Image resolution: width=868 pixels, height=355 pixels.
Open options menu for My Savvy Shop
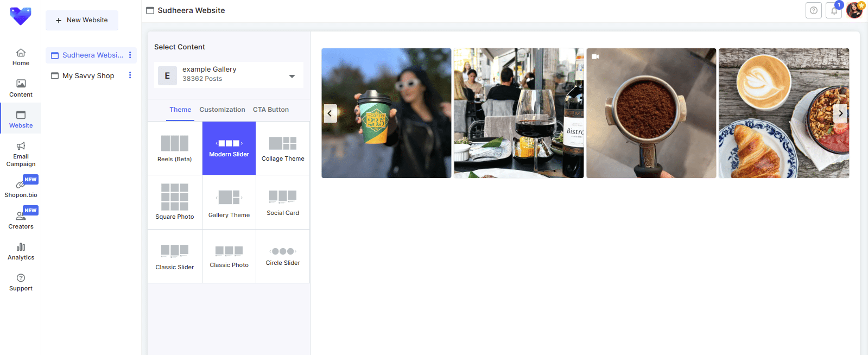[130, 75]
